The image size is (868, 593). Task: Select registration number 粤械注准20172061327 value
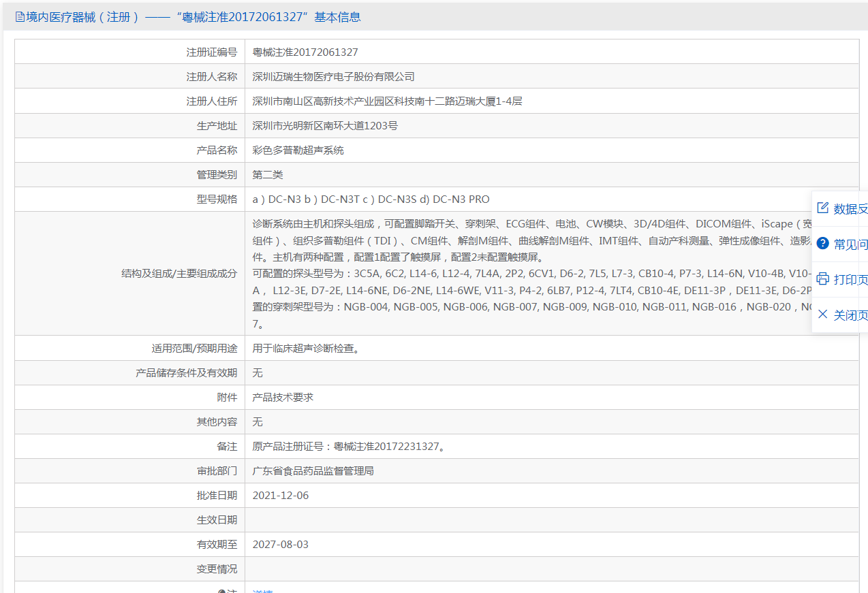point(305,52)
